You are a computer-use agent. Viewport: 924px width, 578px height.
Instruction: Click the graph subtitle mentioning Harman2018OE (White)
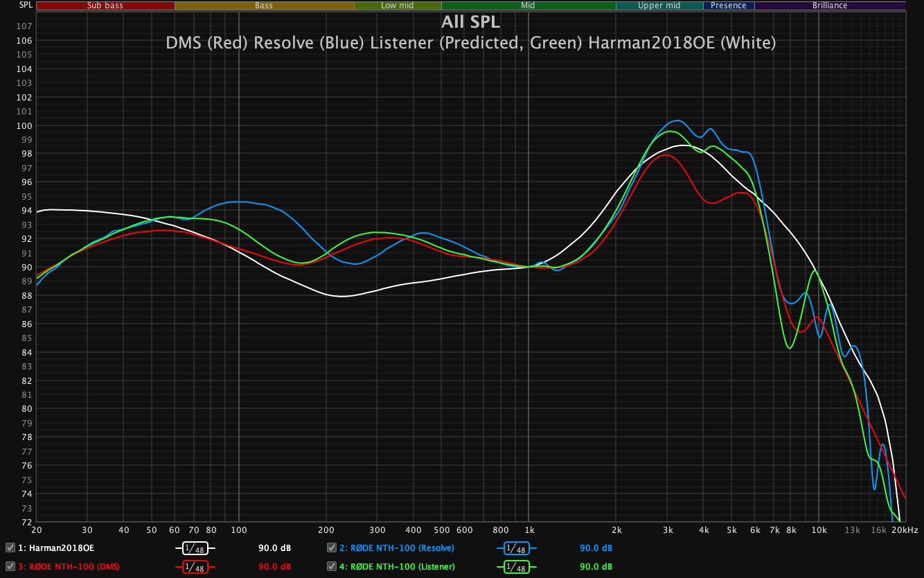tap(471, 42)
